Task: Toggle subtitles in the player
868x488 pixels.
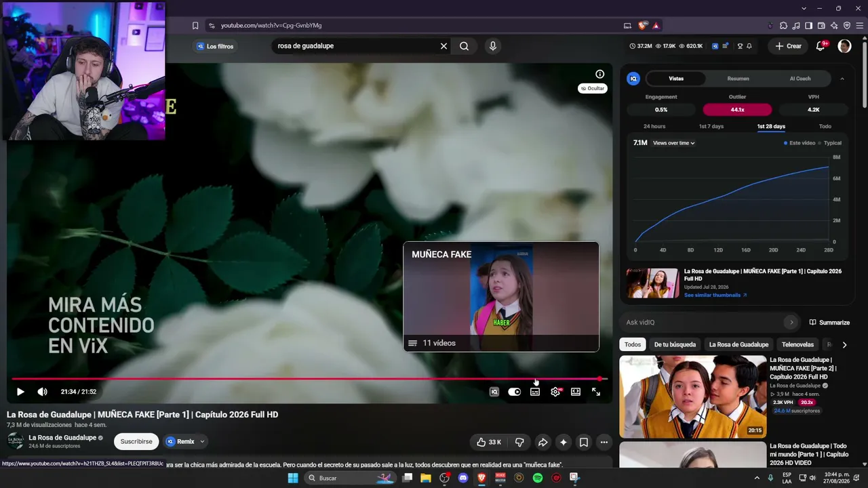Action: pos(535,392)
